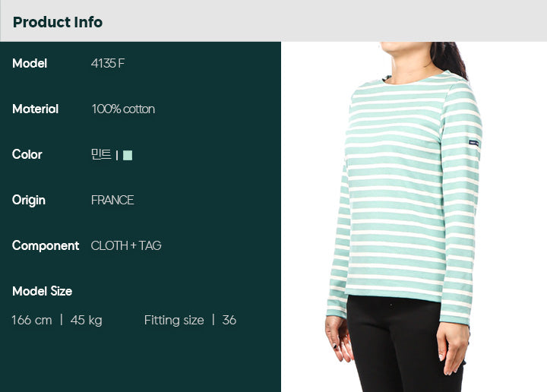This screenshot has width=547, height=392.
Task: Click the Korean color name 민트
Action: 101,153
